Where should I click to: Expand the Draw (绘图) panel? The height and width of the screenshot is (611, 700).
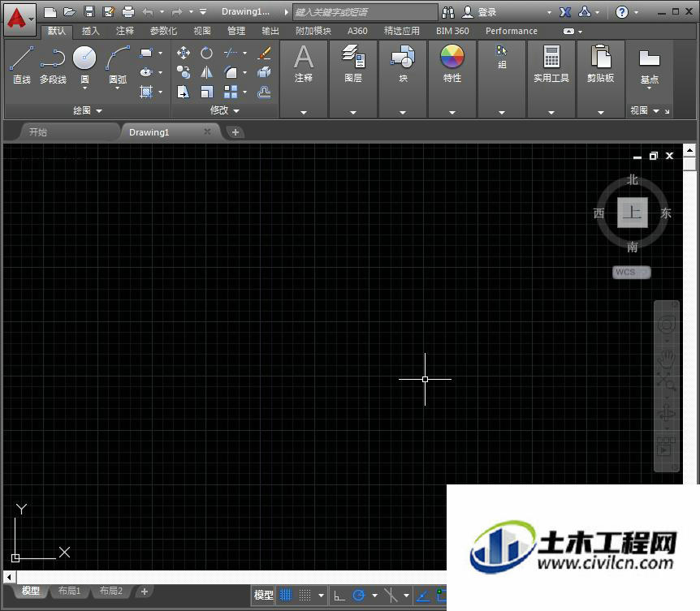(88, 110)
